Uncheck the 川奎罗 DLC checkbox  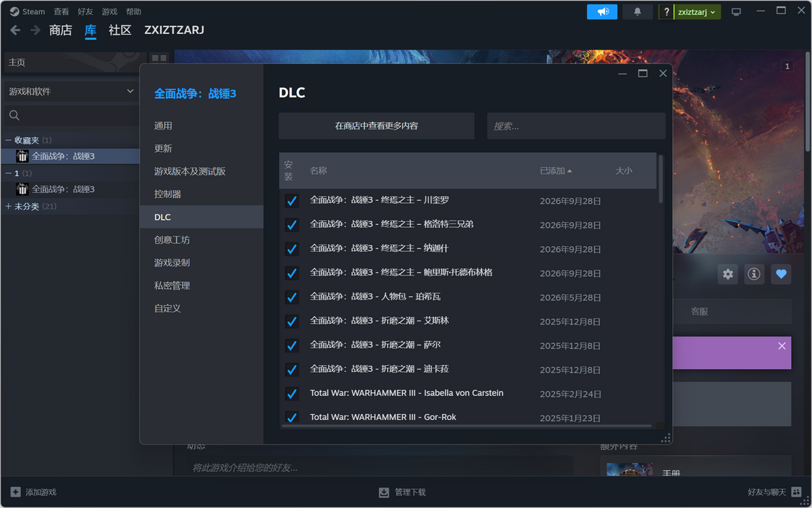point(292,201)
